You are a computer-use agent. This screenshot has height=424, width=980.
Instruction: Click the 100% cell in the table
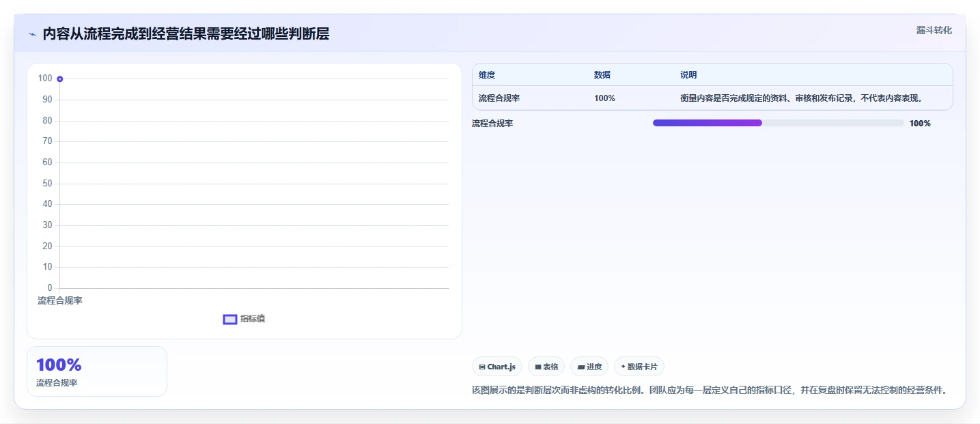pyautogui.click(x=604, y=98)
